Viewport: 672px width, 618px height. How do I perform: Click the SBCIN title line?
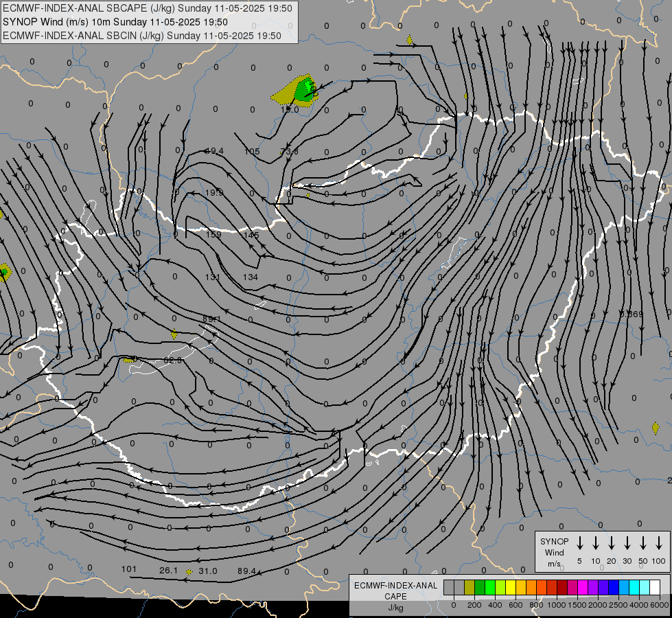(x=142, y=36)
